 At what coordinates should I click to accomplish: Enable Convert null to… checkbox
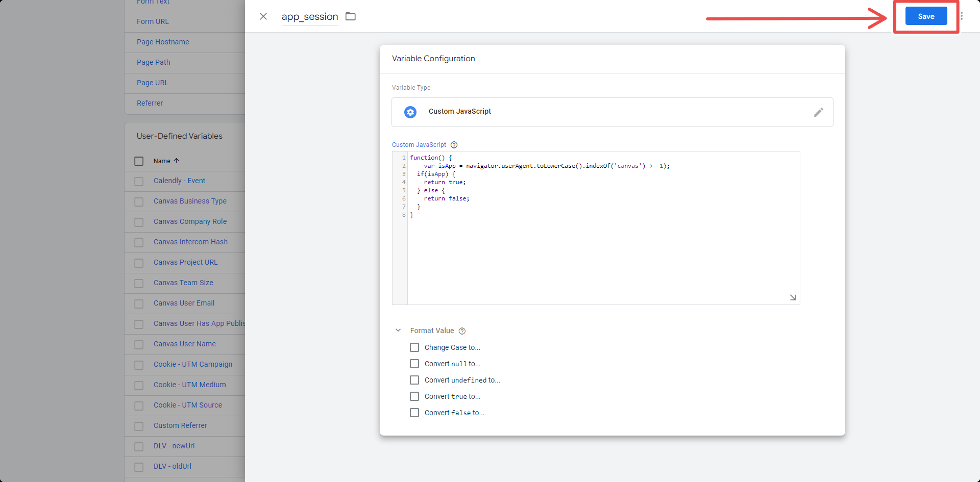[414, 364]
